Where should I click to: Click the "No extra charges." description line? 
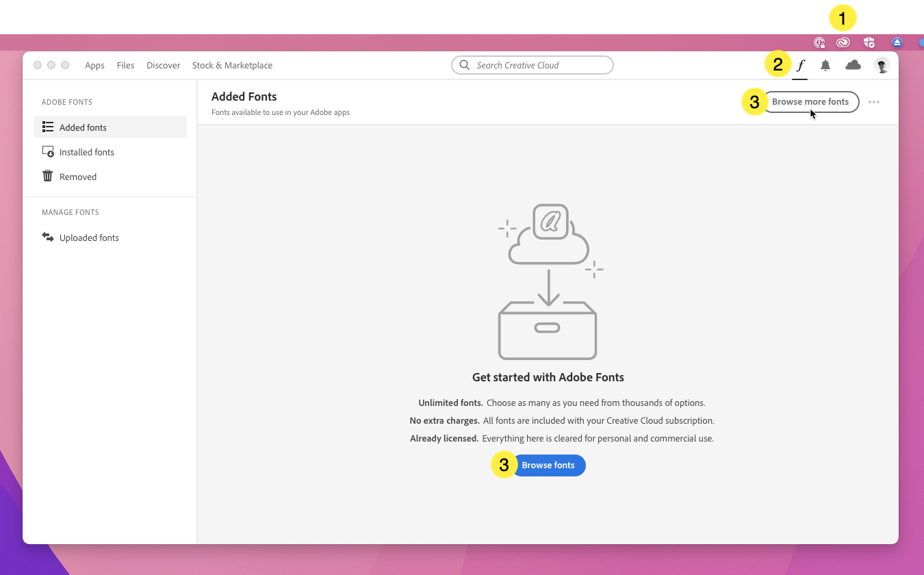point(562,420)
